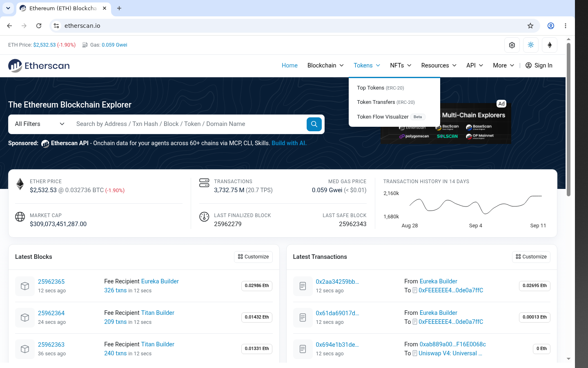Click the Transactions server icon
The width and height of the screenshot is (588, 368).
pyautogui.click(x=204, y=183)
